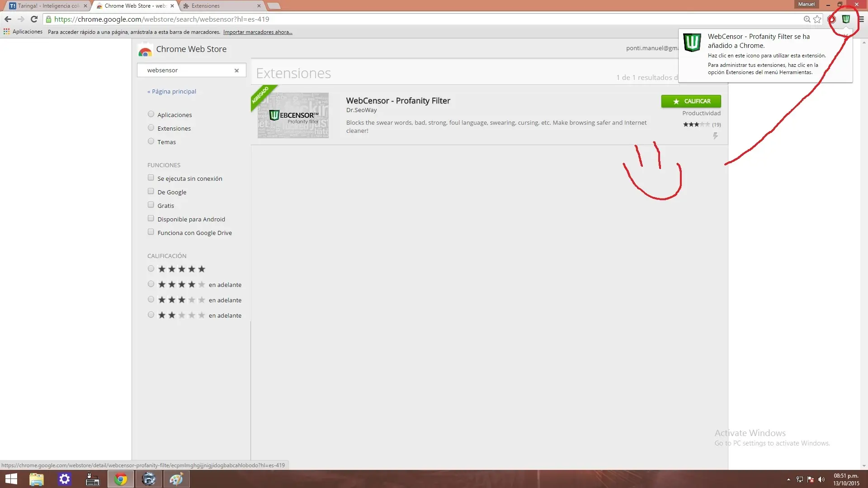This screenshot has height=488, width=868.
Task: Click the address bar URL
Action: pyautogui.click(x=162, y=19)
